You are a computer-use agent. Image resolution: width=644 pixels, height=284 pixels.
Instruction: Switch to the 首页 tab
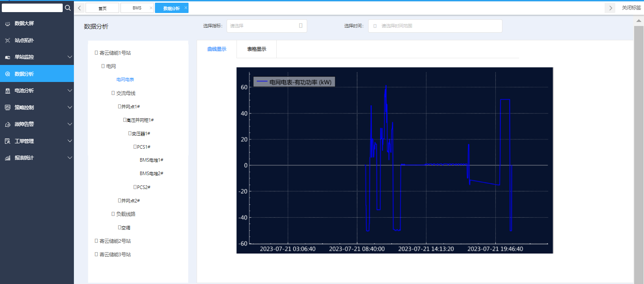click(x=103, y=8)
